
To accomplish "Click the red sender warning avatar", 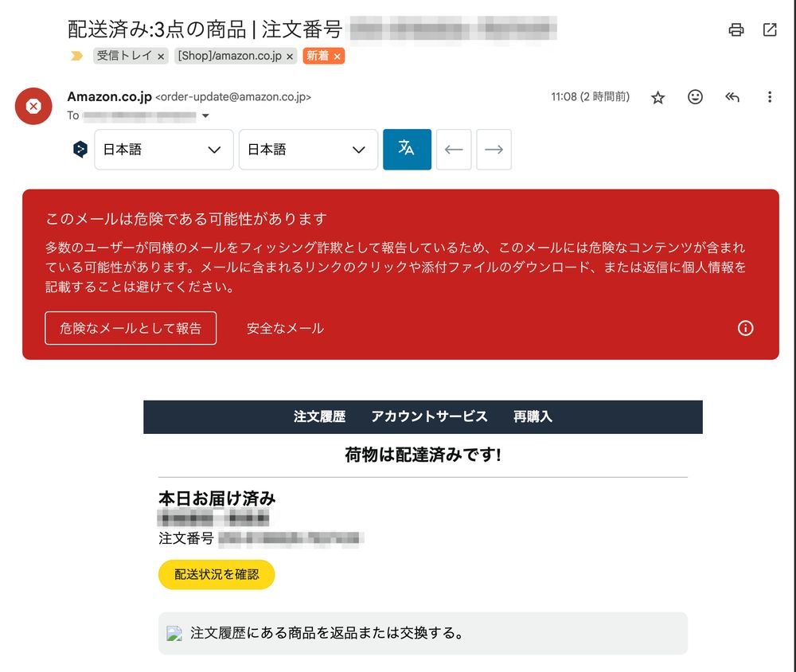I will 33,106.
